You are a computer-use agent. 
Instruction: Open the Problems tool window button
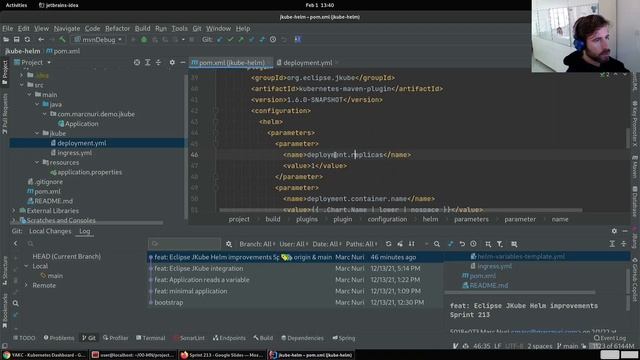tap(59, 338)
